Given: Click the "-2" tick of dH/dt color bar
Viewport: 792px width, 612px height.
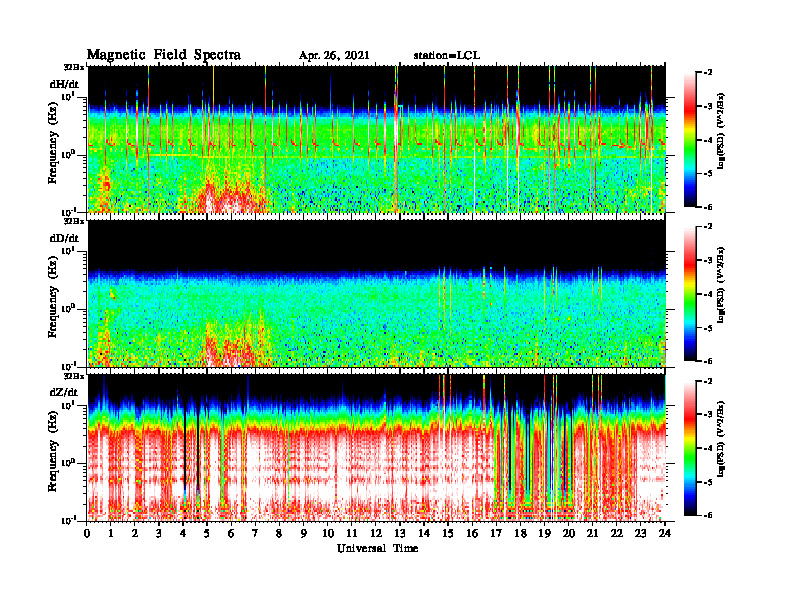Looking at the screenshot, I should [x=708, y=72].
